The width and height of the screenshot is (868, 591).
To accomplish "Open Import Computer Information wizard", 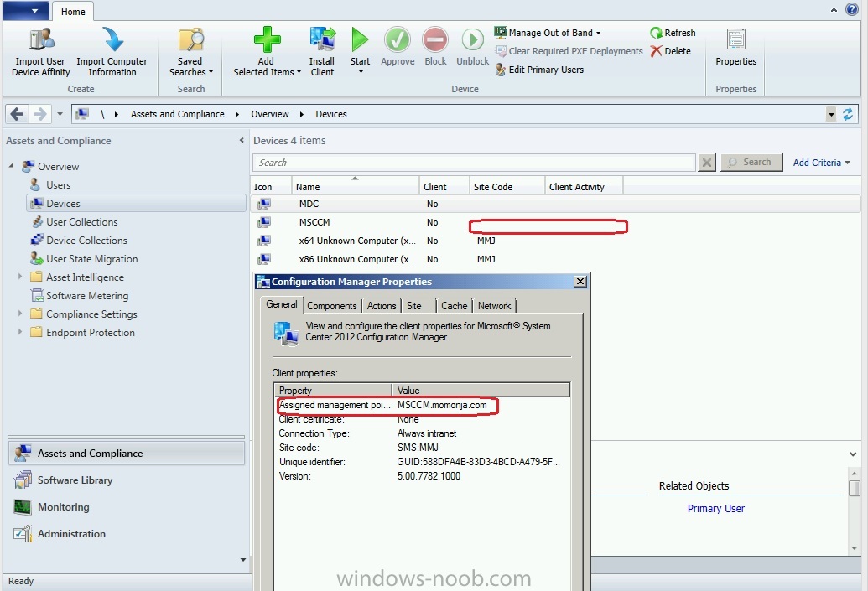I will click(x=112, y=52).
